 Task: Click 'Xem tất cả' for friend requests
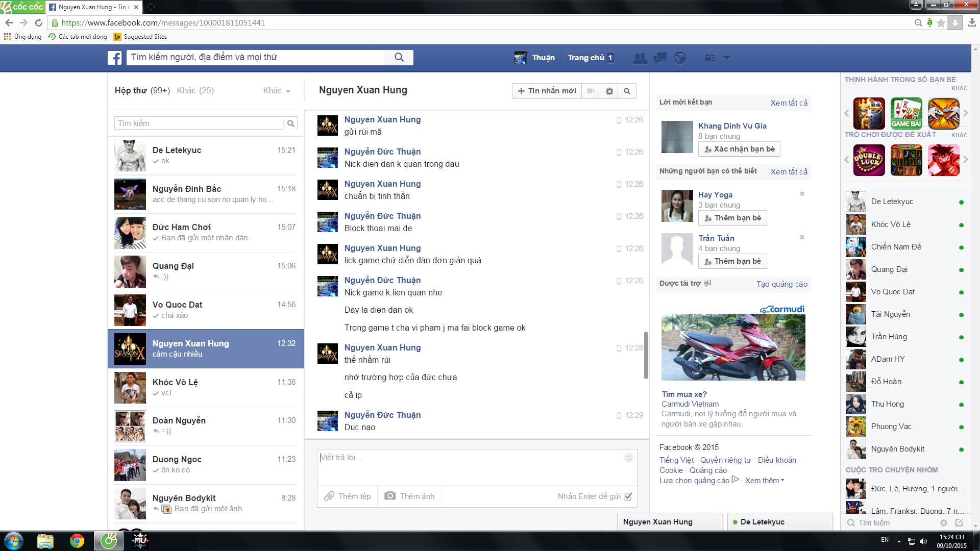789,103
